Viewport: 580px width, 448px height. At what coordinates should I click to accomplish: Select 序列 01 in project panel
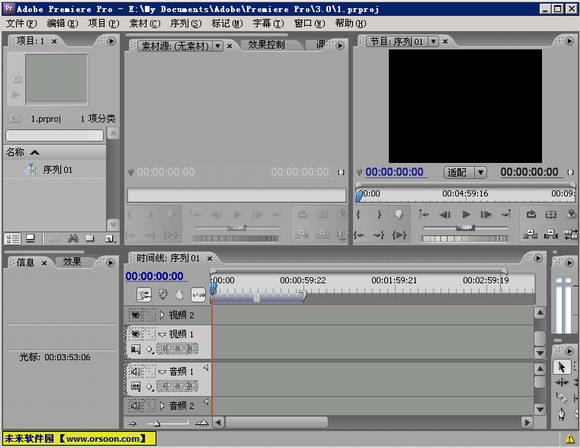click(57, 170)
